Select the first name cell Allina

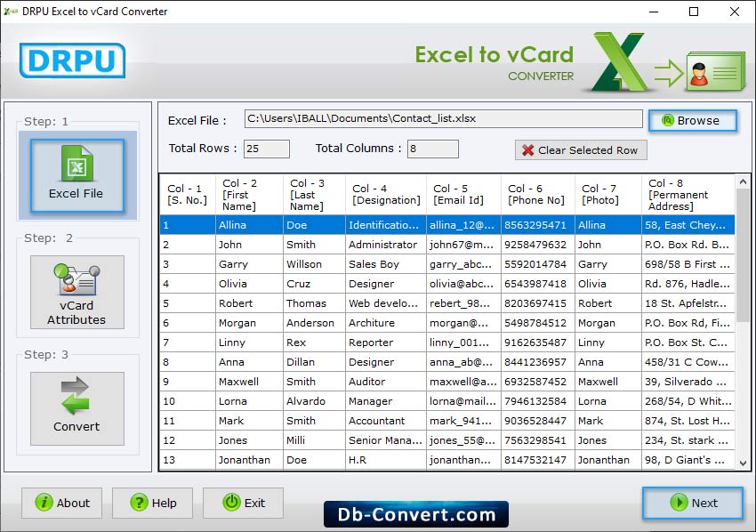(249, 225)
